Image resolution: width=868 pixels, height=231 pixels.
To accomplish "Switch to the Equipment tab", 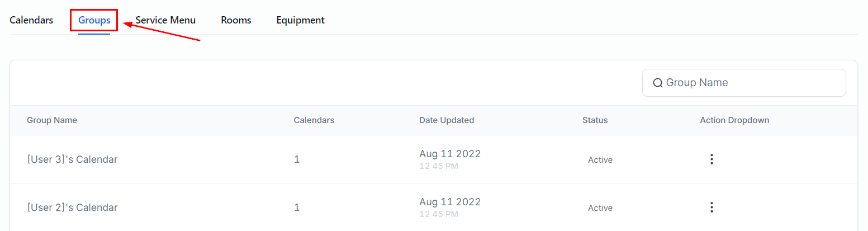I will tap(300, 20).
